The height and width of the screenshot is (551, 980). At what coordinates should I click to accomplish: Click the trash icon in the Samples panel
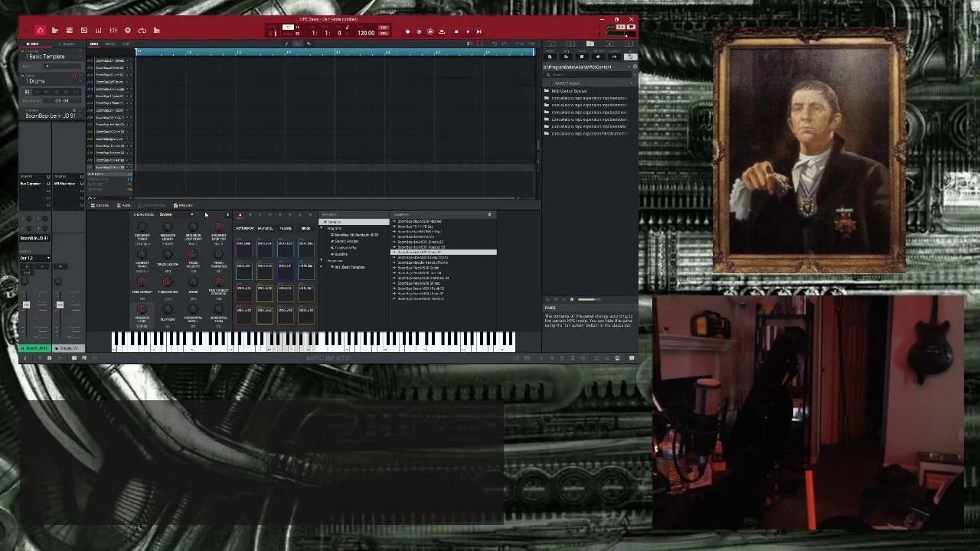click(489, 214)
